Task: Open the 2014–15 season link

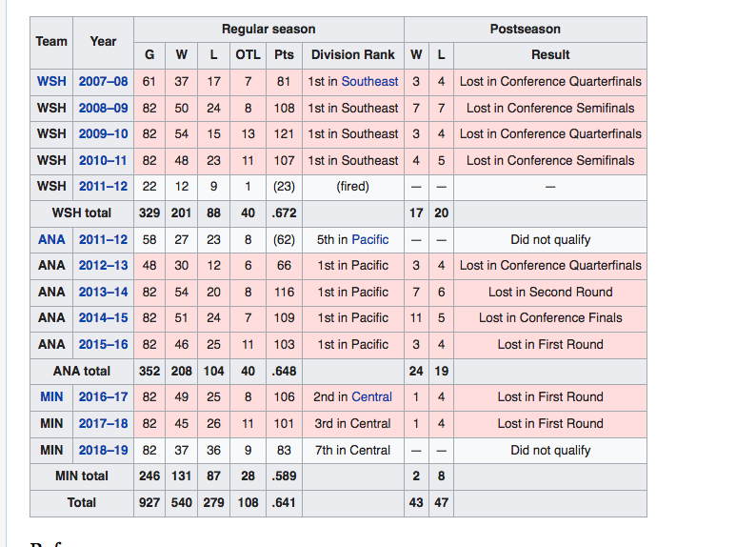Action: [103, 318]
